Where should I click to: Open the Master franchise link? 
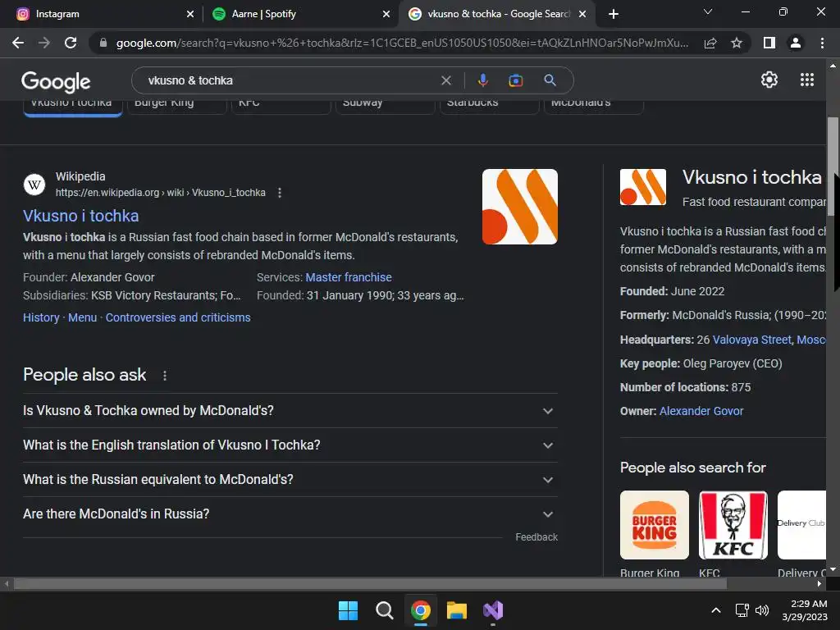pos(348,277)
